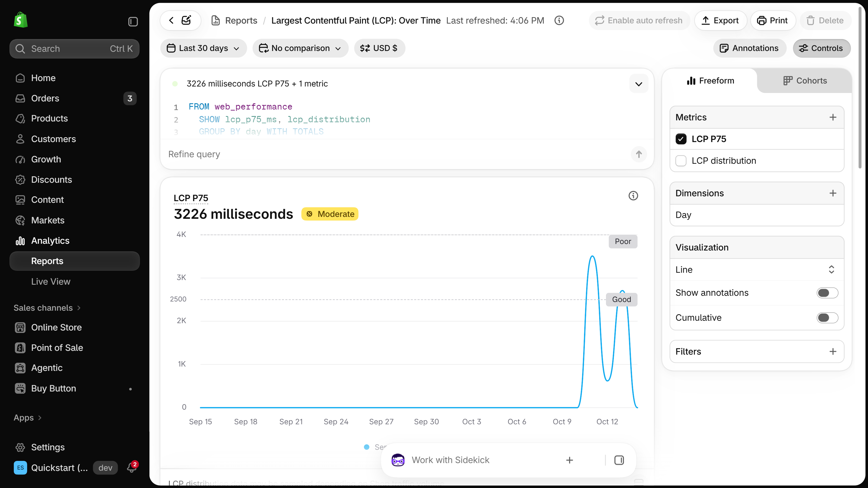Check the LCP distribution metric checkbox
The height and width of the screenshot is (488, 868).
681,161
